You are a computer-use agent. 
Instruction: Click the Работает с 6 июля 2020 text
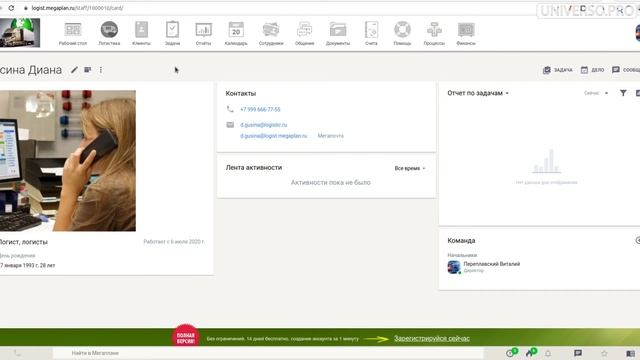[174, 242]
